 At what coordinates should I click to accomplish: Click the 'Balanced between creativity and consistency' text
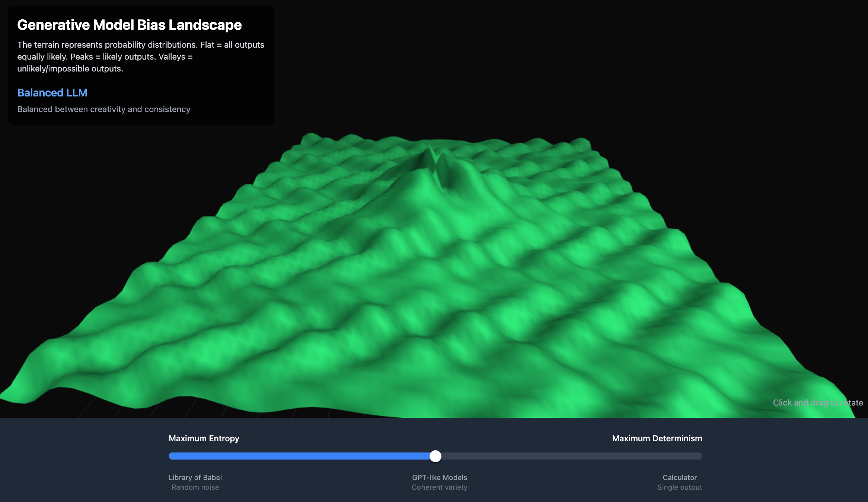pyautogui.click(x=103, y=109)
